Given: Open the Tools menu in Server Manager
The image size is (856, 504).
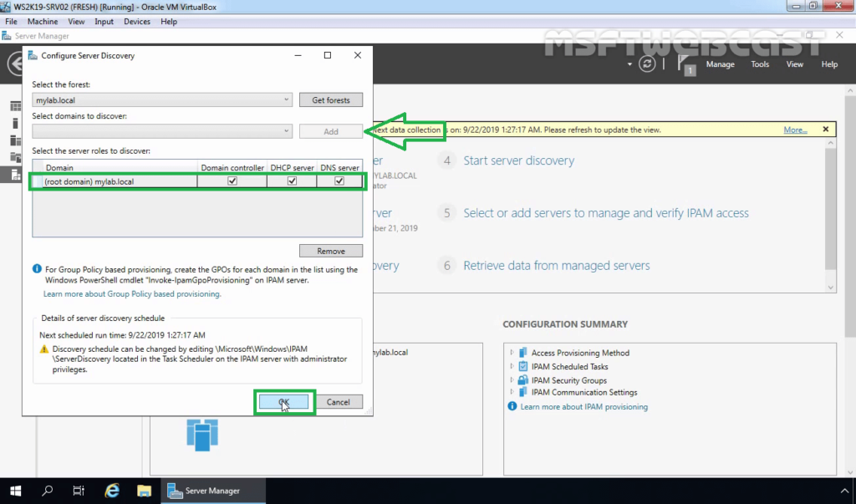Looking at the screenshot, I should click(760, 64).
